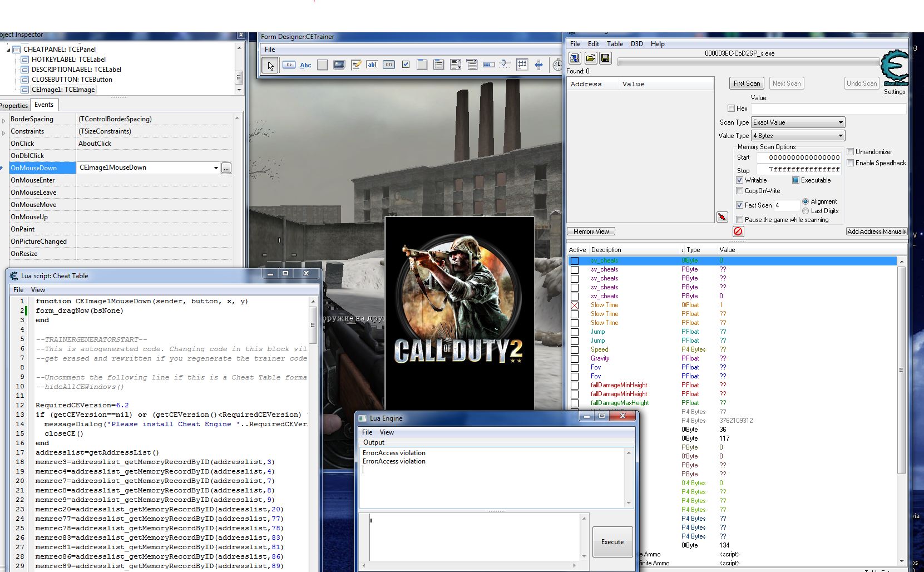The height and width of the screenshot is (572, 924).
Task: Toggle the Enable Speedhack checkbox
Action: pos(851,163)
